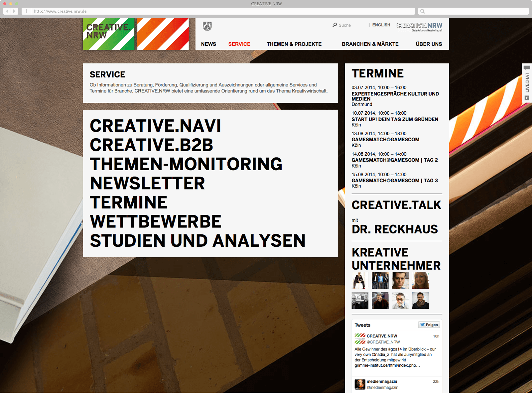Click the Livechat arrow icon
Screen dimensions: 532x410
[527, 98]
